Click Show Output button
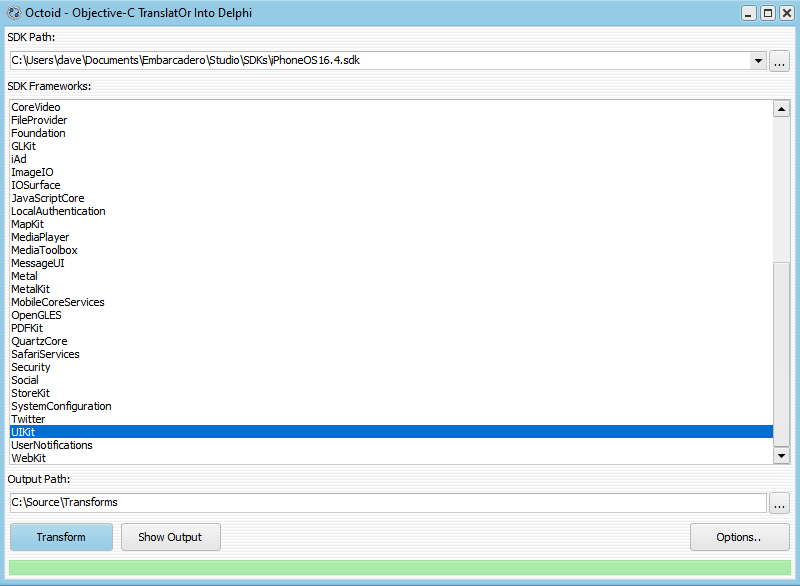Image resolution: width=800 pixels, height=586 pixels. (170, 537)
